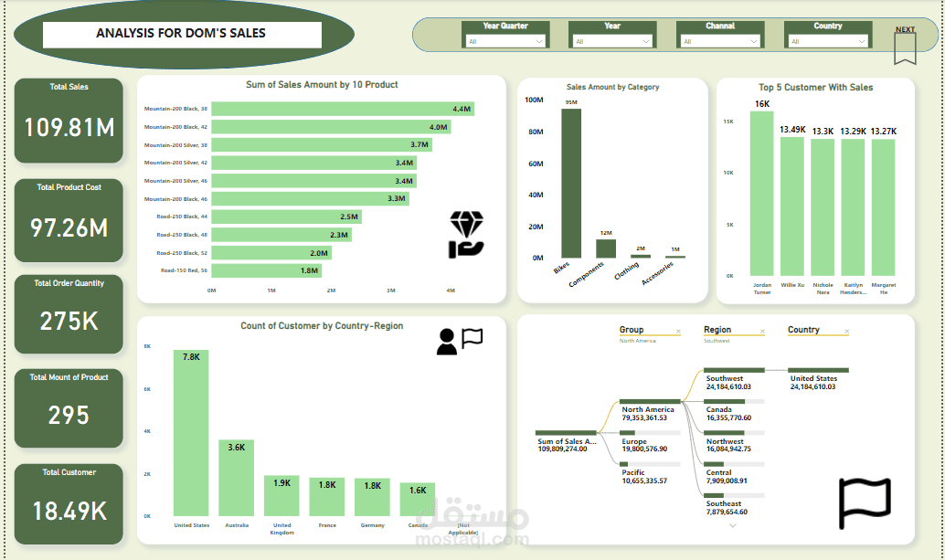Image resolution: width=945 pixels, height=560 pixels.
Task: Remove the Country level with its X
Action: coord(847,332)
